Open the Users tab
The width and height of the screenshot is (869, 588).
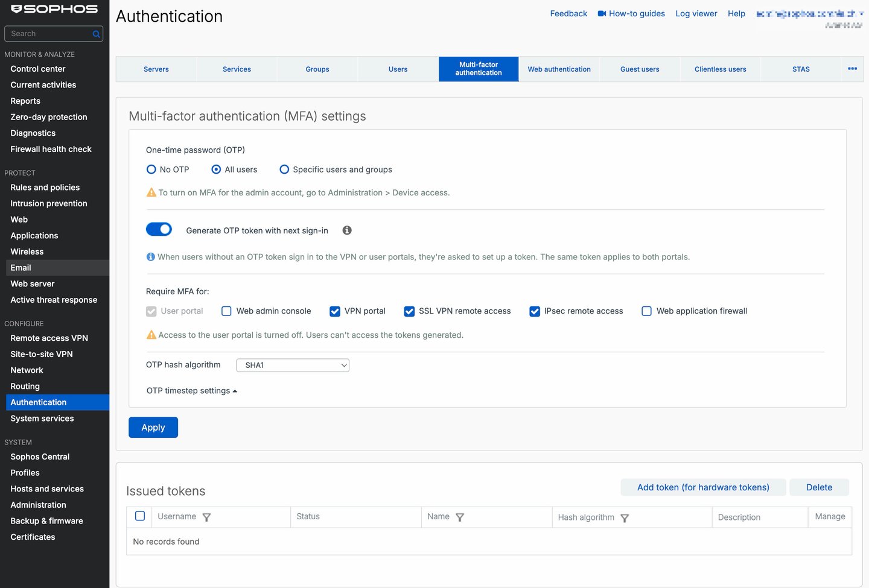tap(398, 69)
